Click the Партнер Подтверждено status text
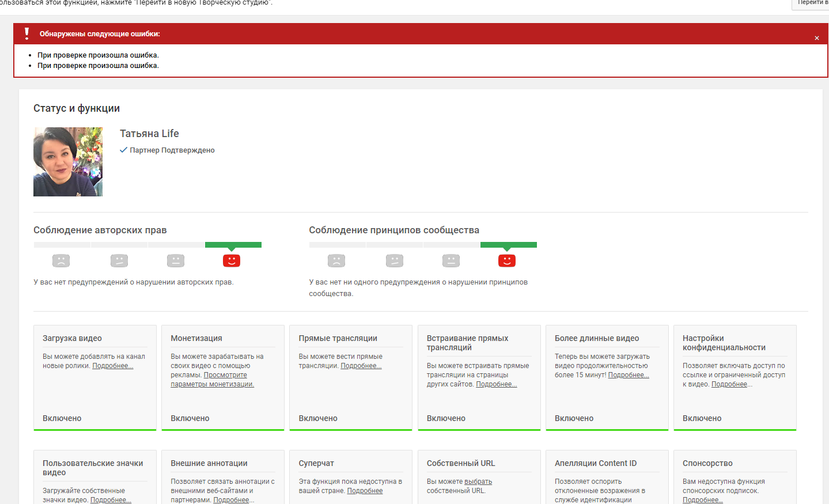 [172, 150]
